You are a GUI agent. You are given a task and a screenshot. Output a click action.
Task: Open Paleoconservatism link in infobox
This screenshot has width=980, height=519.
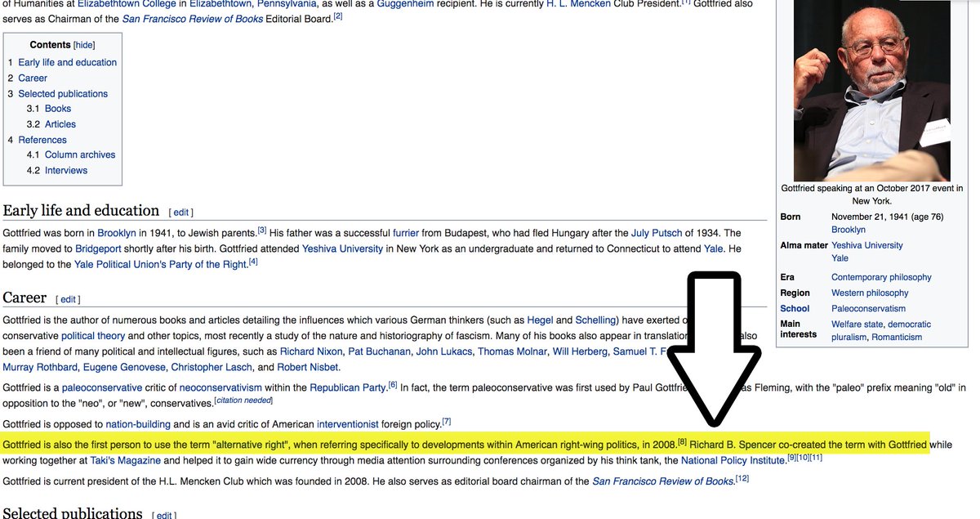tap(868, 308)
